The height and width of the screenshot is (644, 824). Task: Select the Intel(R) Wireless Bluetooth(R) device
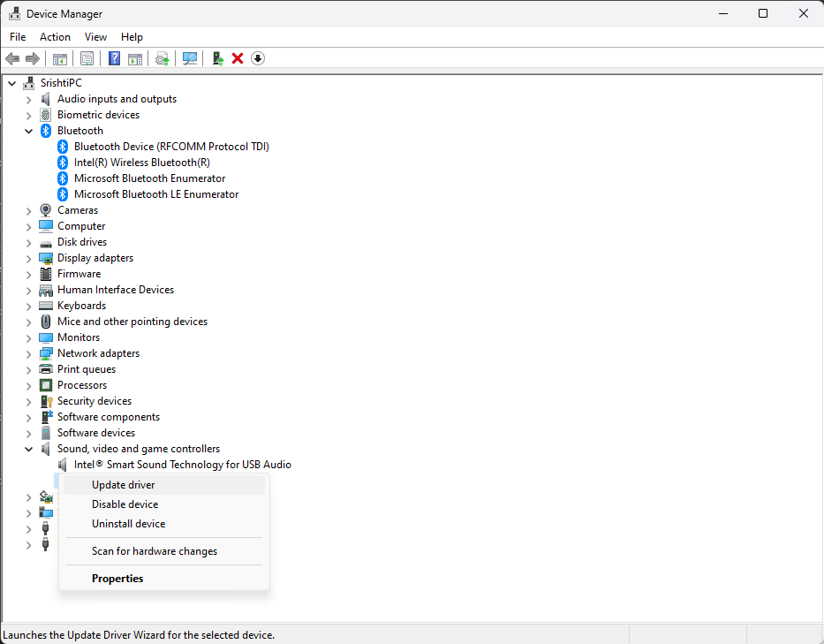(x=142, y=163)
